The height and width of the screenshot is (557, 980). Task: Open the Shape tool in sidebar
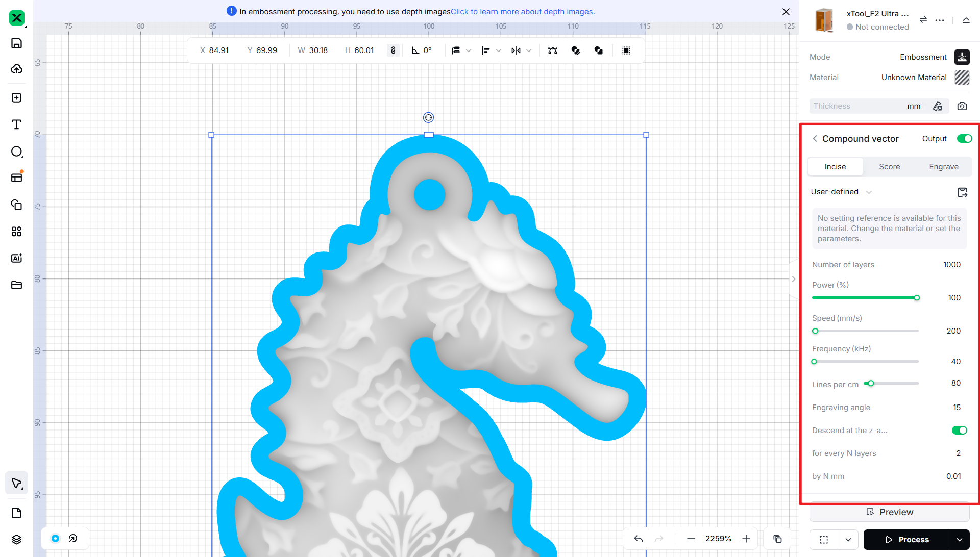click(16, 151)
